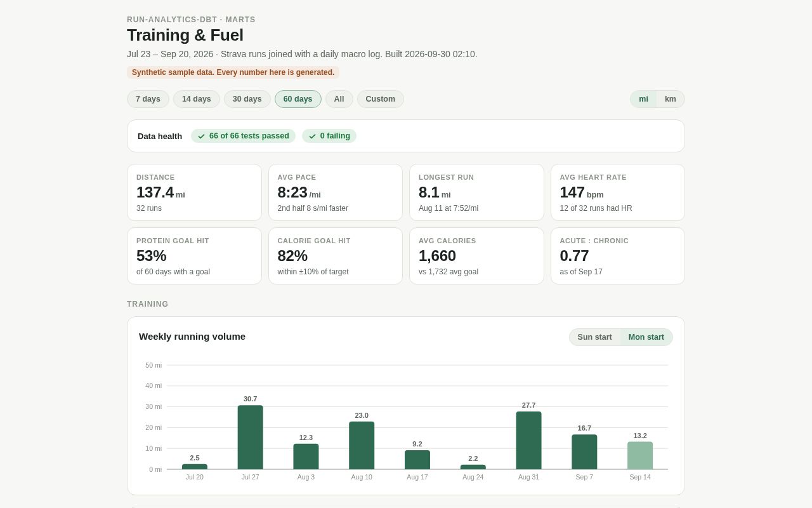Choose the 60 days range
This screenshot has height=508, width=812.
298,99
